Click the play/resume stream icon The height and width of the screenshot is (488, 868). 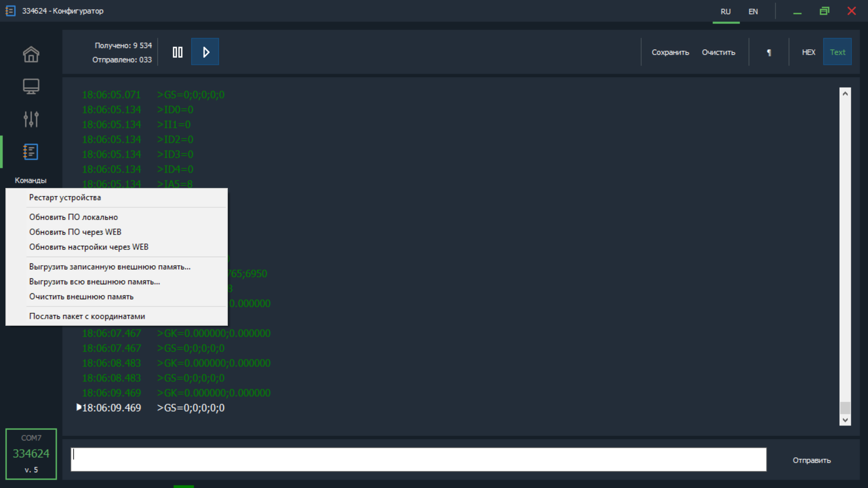pos(204,52)
